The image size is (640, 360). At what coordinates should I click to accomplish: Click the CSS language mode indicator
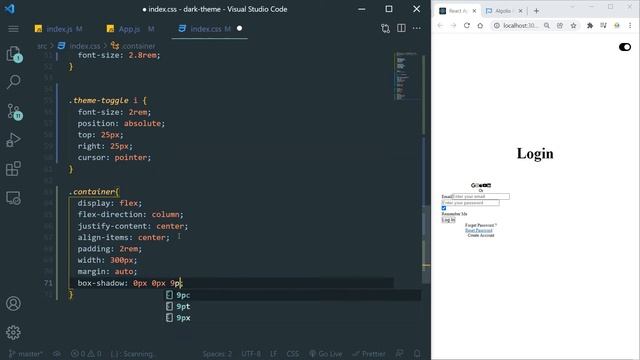[x=293, y=354]
